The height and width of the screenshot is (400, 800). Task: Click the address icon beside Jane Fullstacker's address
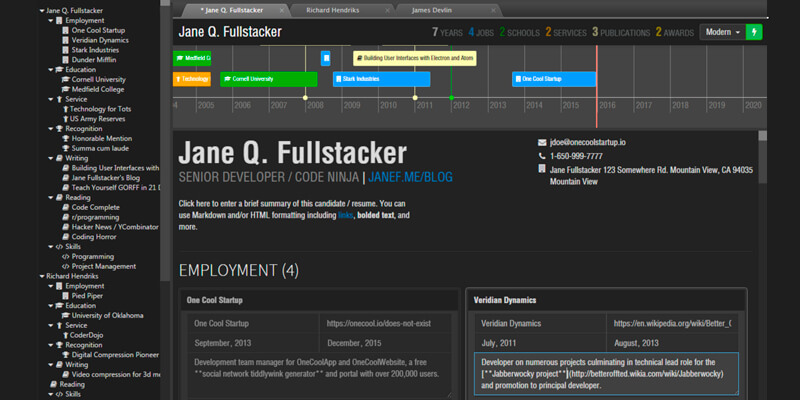point(541,171)
